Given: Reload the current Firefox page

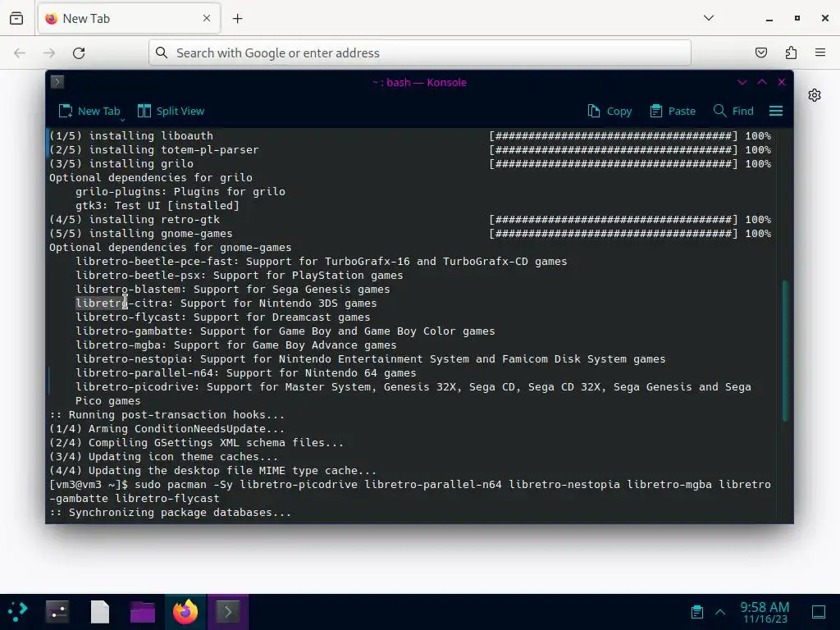Looking at the screenshot, I should pyautogui.click(x=79, y=52).
